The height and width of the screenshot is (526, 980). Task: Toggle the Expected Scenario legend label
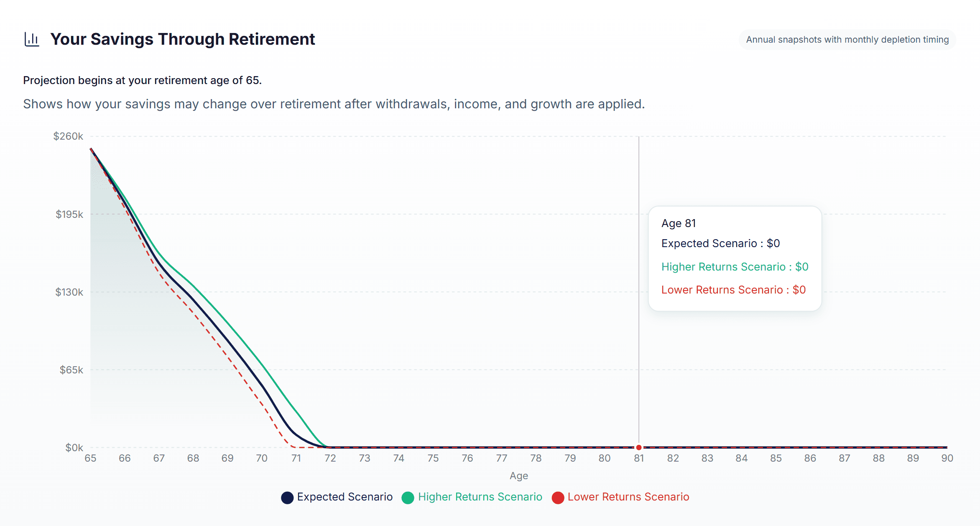tap(345, 497)
